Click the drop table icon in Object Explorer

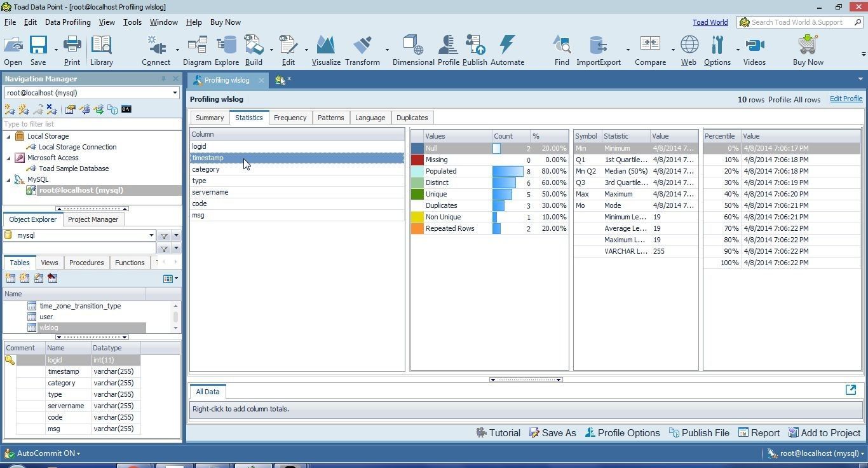(x=52, y=278)
